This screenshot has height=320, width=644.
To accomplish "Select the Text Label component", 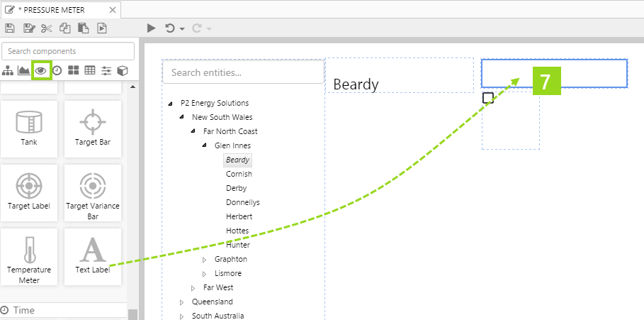I will (93, 257).
